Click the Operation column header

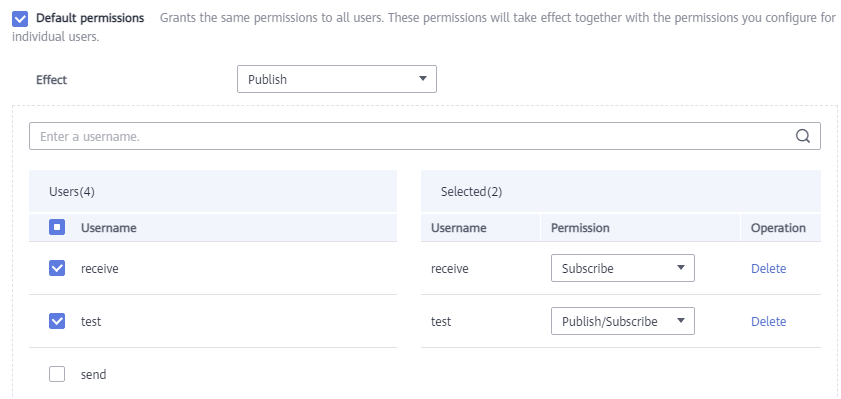coord(778,228)
